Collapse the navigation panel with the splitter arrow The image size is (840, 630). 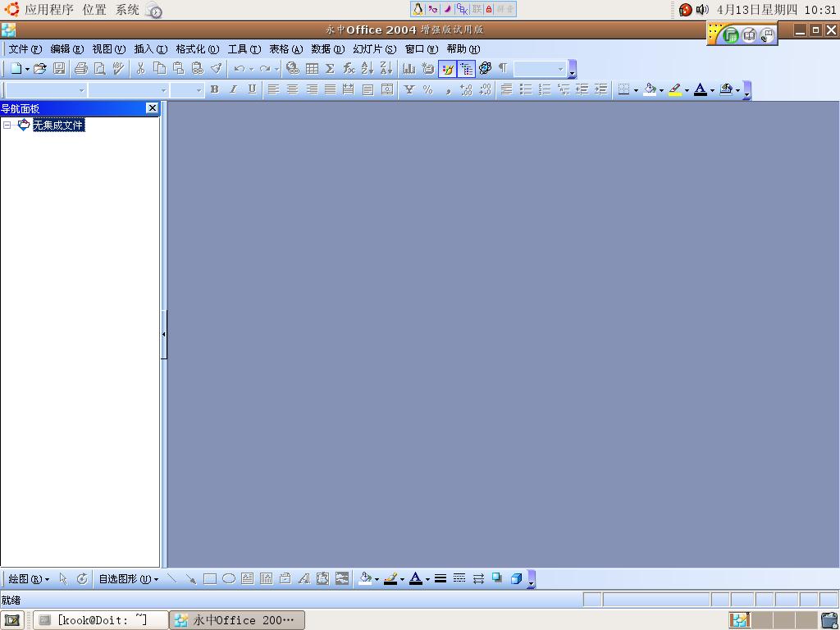(163, 335)
